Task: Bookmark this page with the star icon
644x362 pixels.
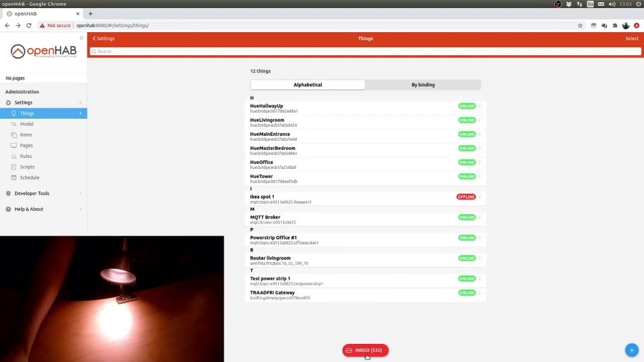Action: tap(580, 25)
